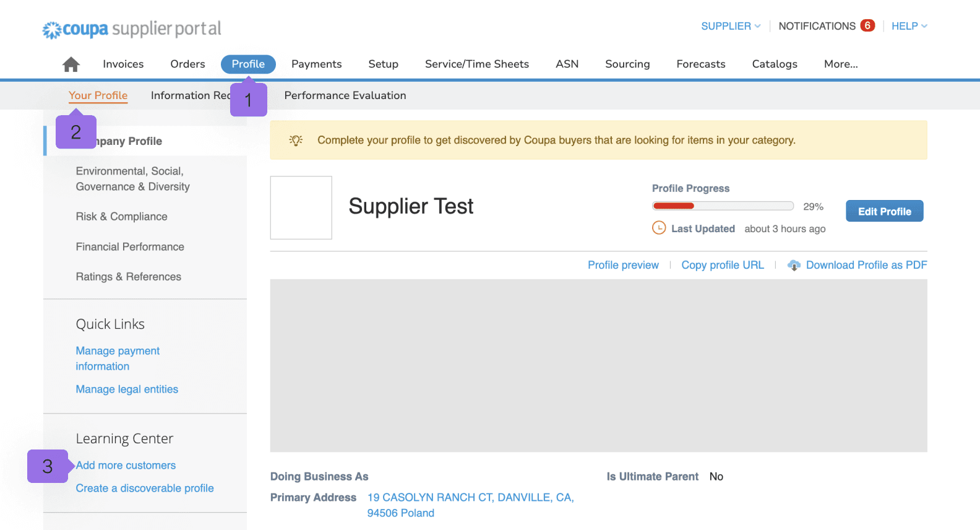Screen dimensions: 980x530
Task: Open the Performance Evaluation sub-tab
Action: point(345,95)
